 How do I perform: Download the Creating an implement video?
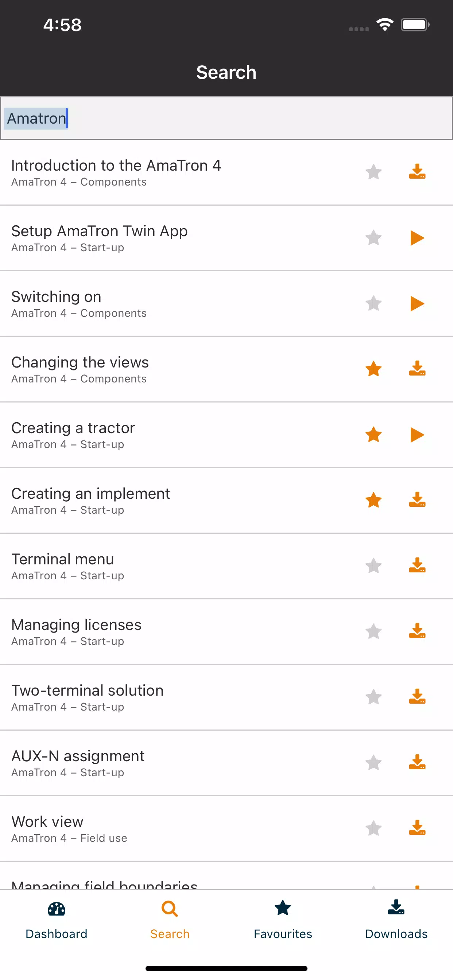point(417,500)
